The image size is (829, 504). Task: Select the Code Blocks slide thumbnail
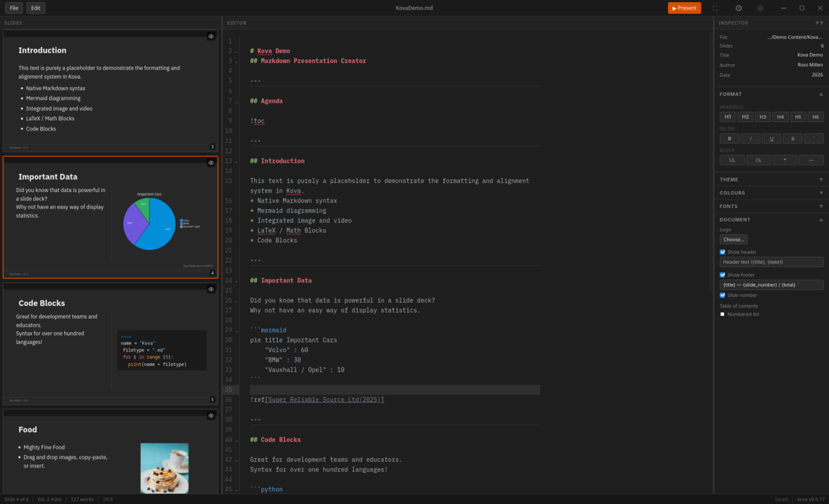(110, 343)
